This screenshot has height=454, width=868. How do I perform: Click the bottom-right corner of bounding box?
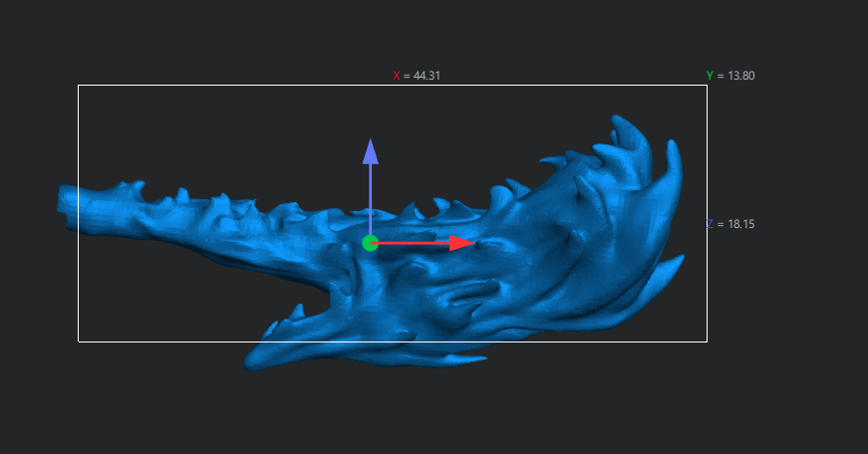coord(707,341)
